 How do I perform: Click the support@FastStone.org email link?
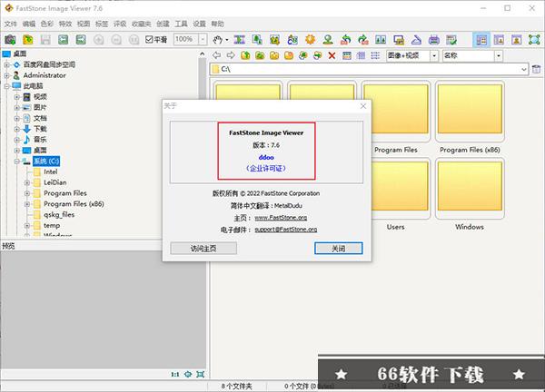pyautogui.click(x=286, y=230)
